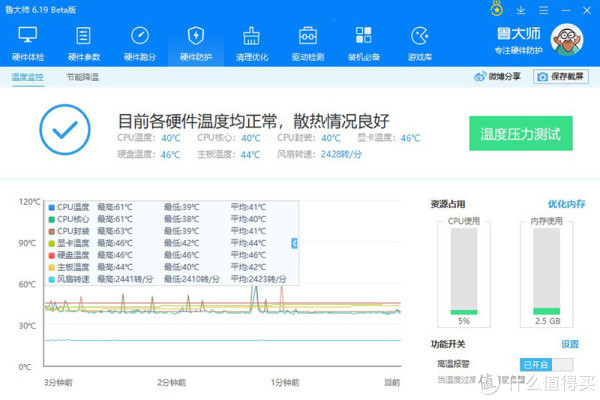Toggle the red 硬盘温度 legend swatch
This screenshot has height=400, width=600.
52,255
